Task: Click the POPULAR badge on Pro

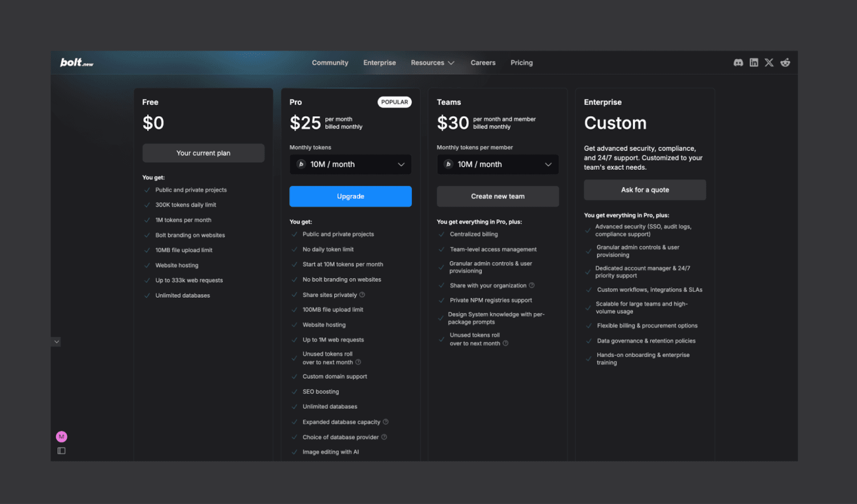Action: (x=395, y=102)
